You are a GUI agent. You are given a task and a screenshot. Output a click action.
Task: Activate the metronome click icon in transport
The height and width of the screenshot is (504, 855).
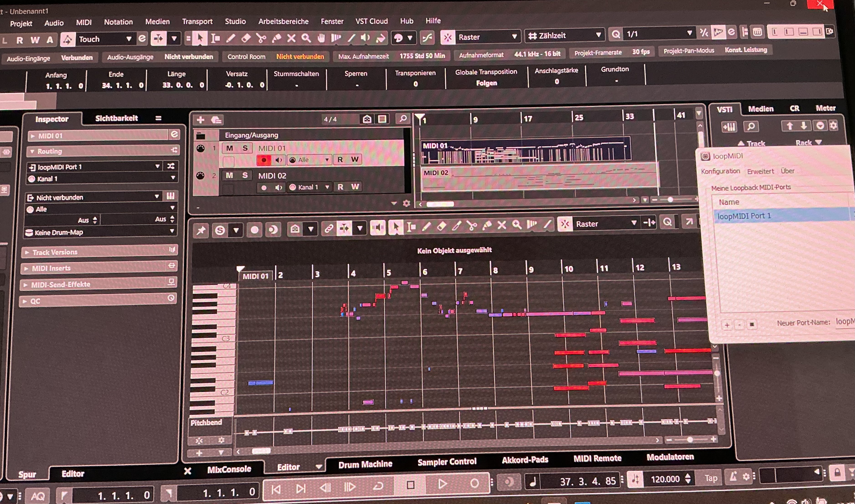coord(733,477)
